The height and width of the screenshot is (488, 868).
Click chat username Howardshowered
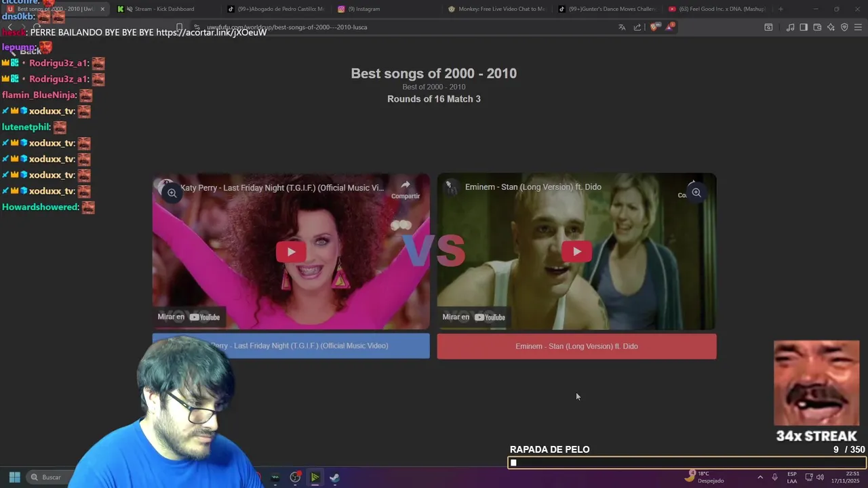click(x=41, y=207)
